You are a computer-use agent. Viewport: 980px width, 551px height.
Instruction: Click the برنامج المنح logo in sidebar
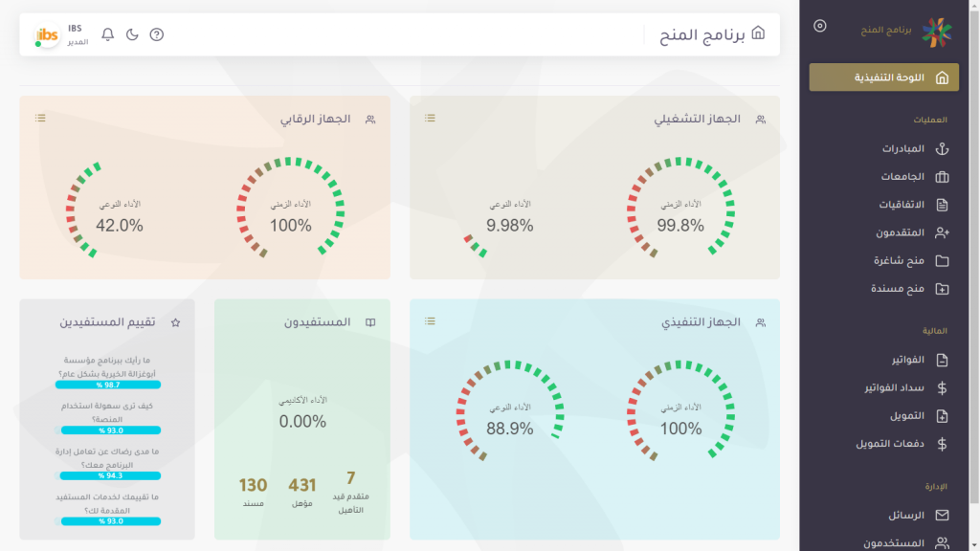(x=936, y=32)
